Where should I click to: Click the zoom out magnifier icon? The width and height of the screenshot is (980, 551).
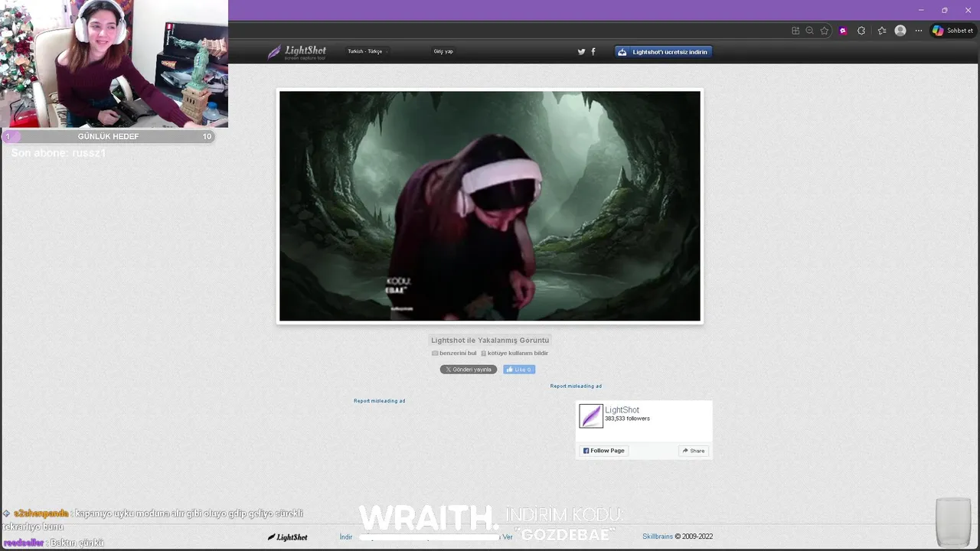[809, 31]
